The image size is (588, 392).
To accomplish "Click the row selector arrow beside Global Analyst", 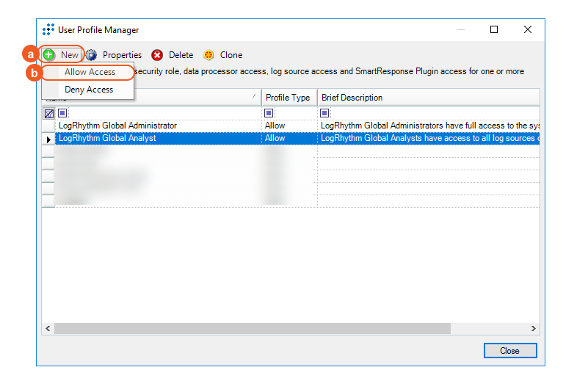I will click(48, 139).
